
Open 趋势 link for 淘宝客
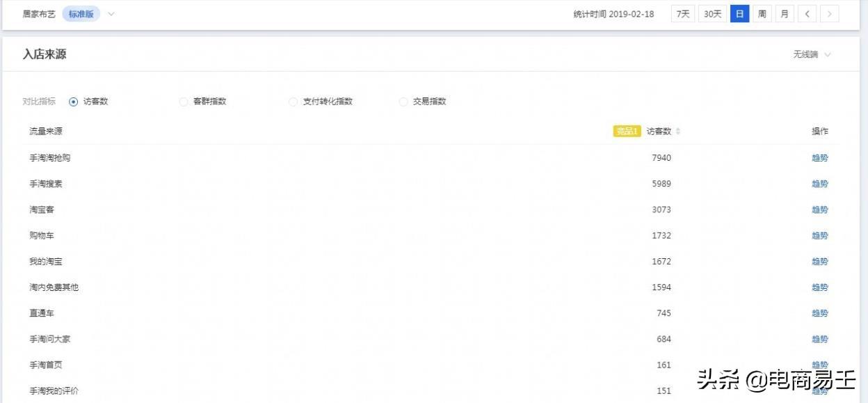(x=820, y=210)
